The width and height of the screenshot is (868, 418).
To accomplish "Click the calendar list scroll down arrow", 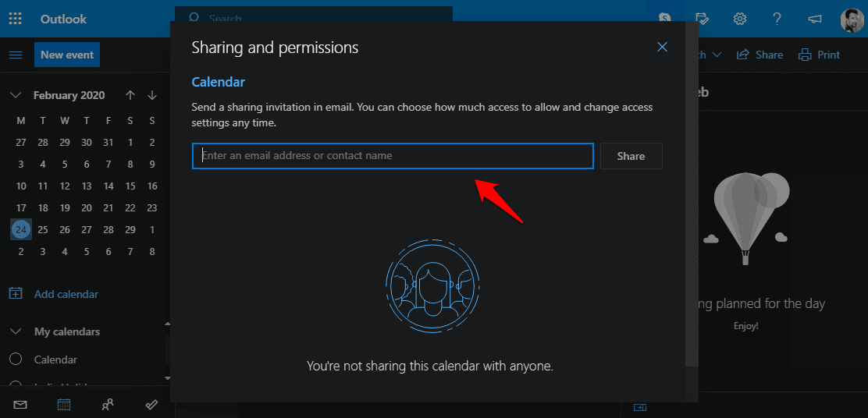I will (168, 378).
